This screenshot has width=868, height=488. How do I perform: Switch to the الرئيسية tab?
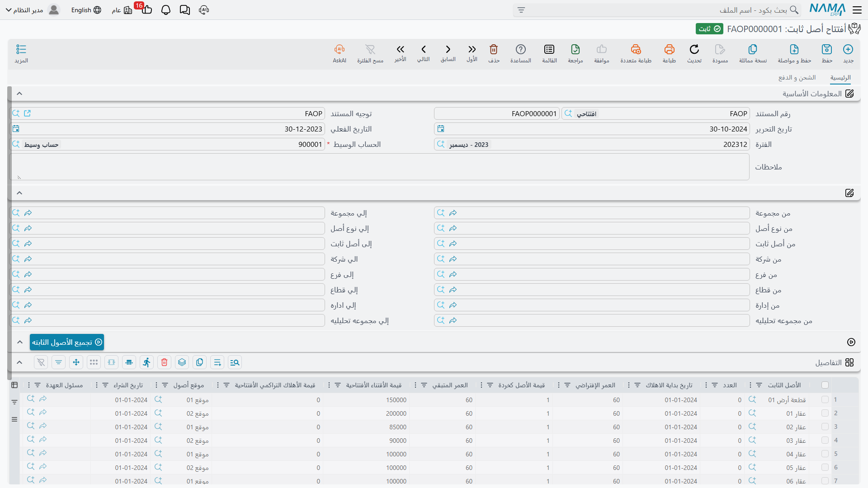point(840,78)
